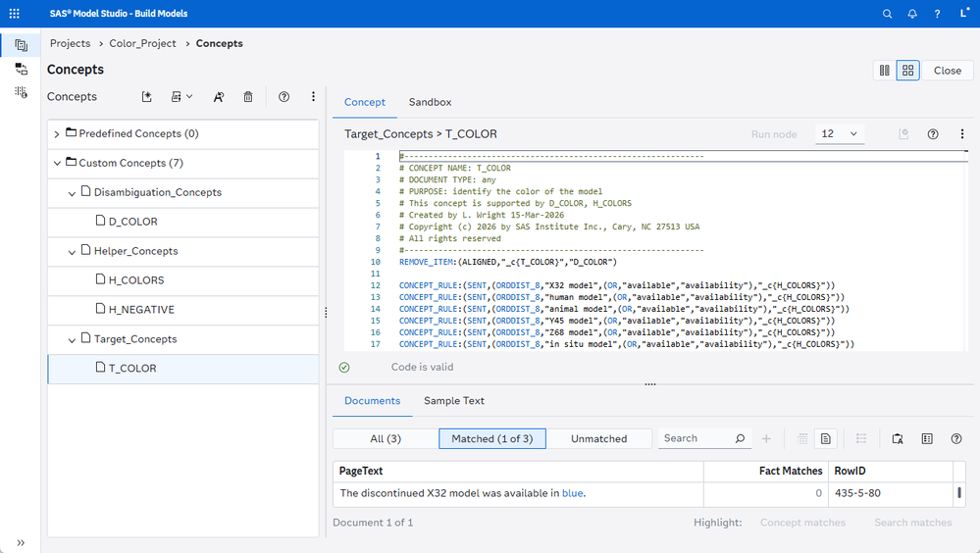Viewport: 980px width, 553px height.
Task: Open Concepts pane help icon
Action: click(x=284, y=96)
